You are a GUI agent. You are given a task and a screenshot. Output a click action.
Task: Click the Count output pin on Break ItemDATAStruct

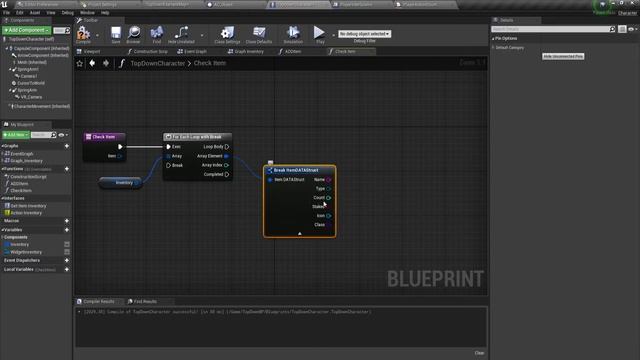click(329, 198)
